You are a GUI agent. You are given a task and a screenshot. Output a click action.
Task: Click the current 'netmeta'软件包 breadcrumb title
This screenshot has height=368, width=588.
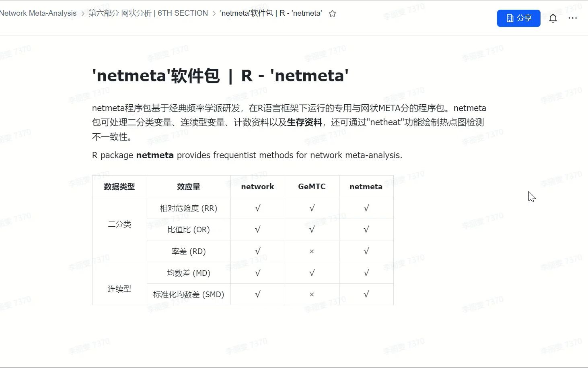(x=271, y=13)
